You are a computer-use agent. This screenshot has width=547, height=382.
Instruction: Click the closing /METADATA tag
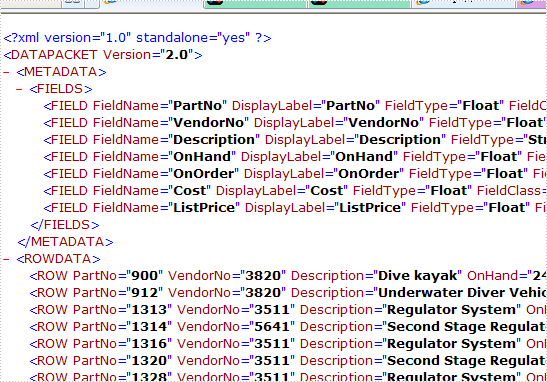pos(66,242)
